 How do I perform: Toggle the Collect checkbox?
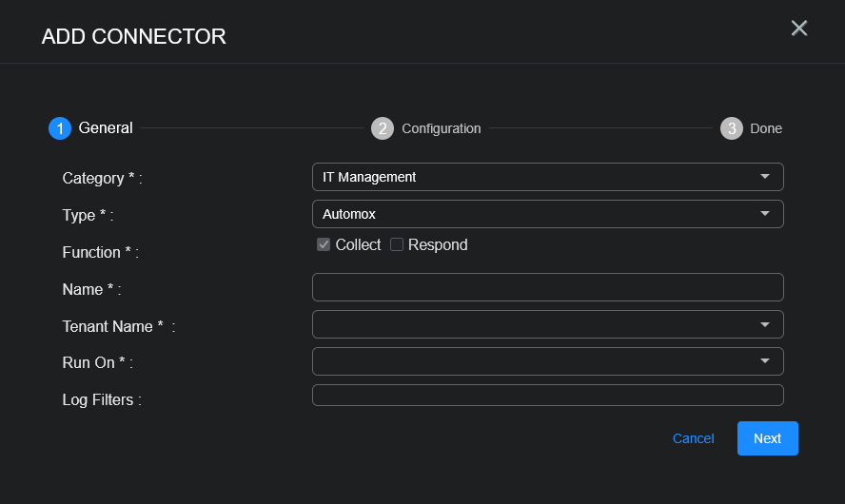coord(324,245)
